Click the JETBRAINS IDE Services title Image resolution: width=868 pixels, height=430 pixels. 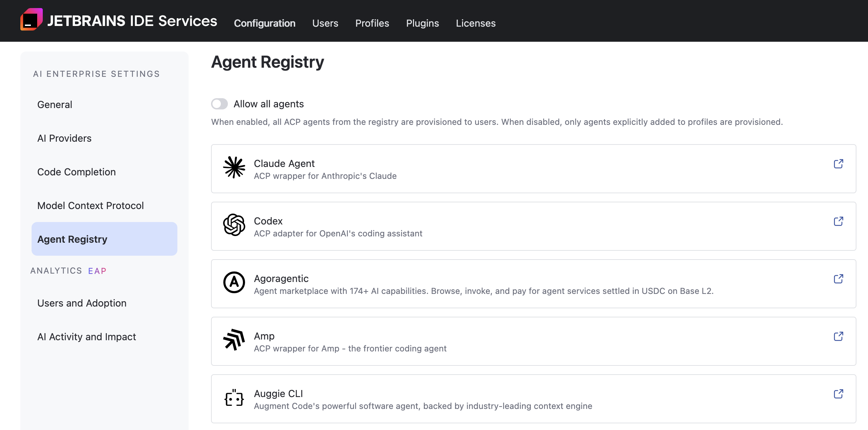coord(132,21)
